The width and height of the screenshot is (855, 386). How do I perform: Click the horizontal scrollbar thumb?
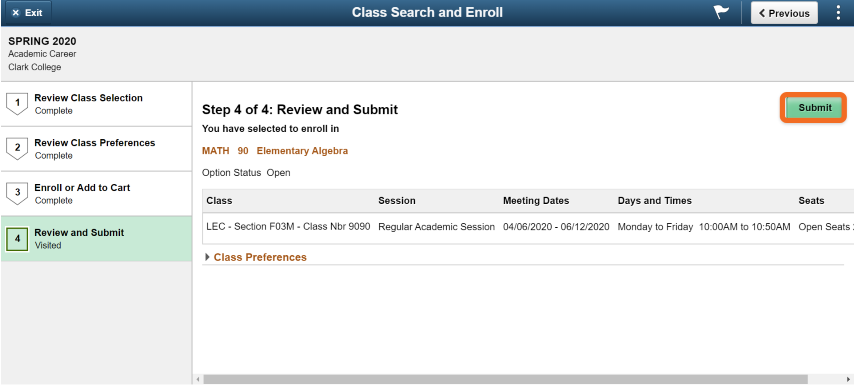click(x=505, y=379)
